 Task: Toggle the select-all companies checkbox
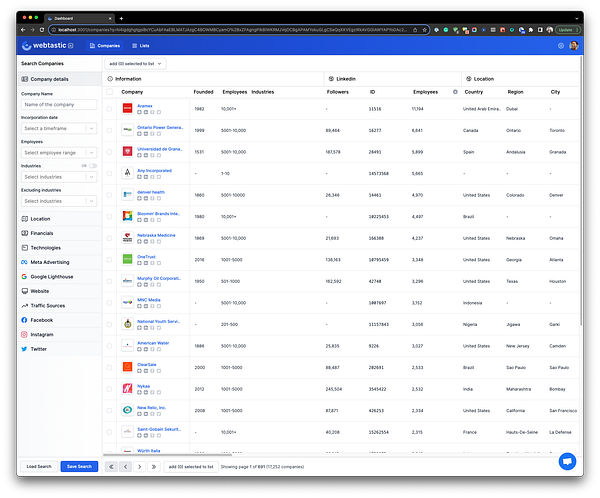(x=109, y=92)
